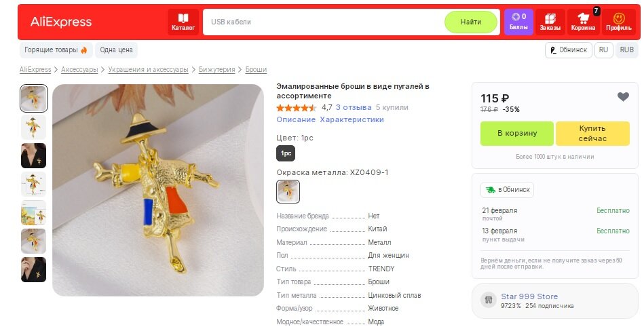Open the 3 отзыва reviews link
644x329 pixels.
(354, 107)
